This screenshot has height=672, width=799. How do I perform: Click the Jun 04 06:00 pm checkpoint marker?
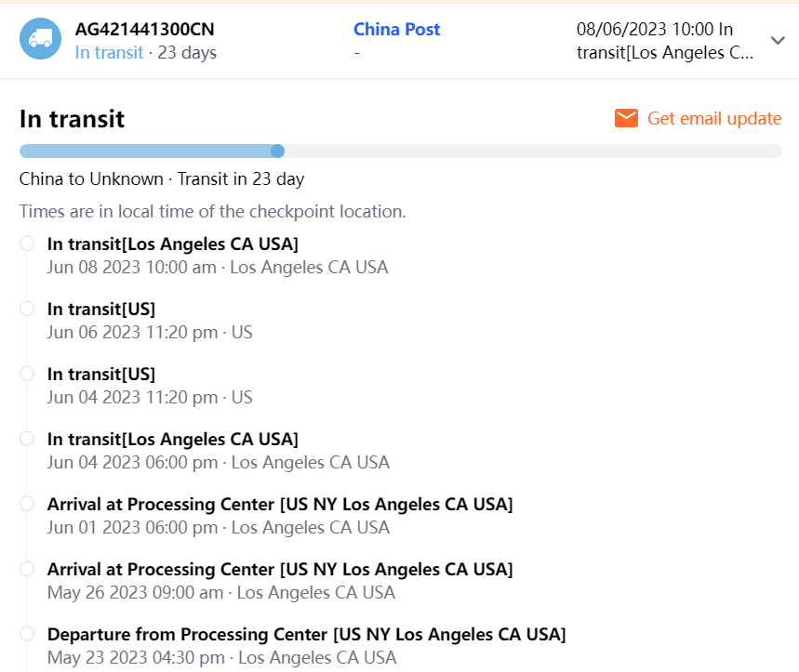[27, 439]
